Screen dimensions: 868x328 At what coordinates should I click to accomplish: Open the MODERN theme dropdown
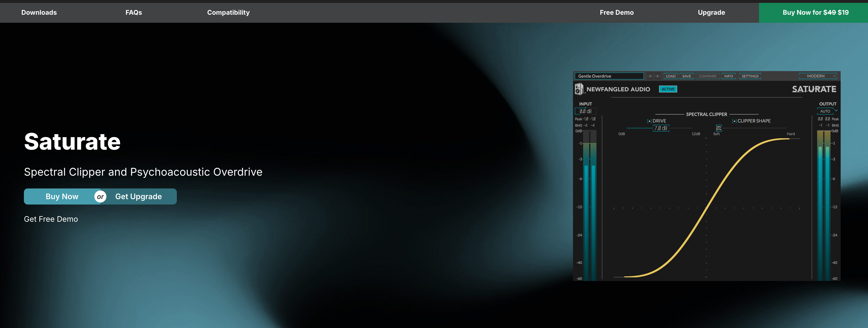tap(818, 76)
